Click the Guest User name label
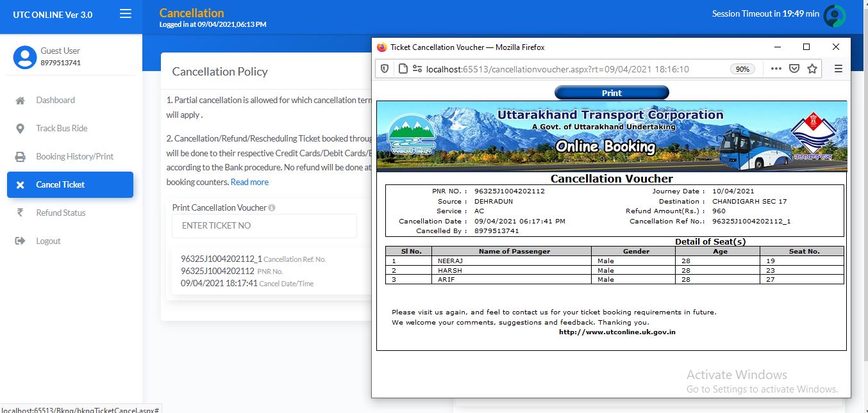Viewport: 868px width, 413px height. pyautogui.click(x=60, y=51)
